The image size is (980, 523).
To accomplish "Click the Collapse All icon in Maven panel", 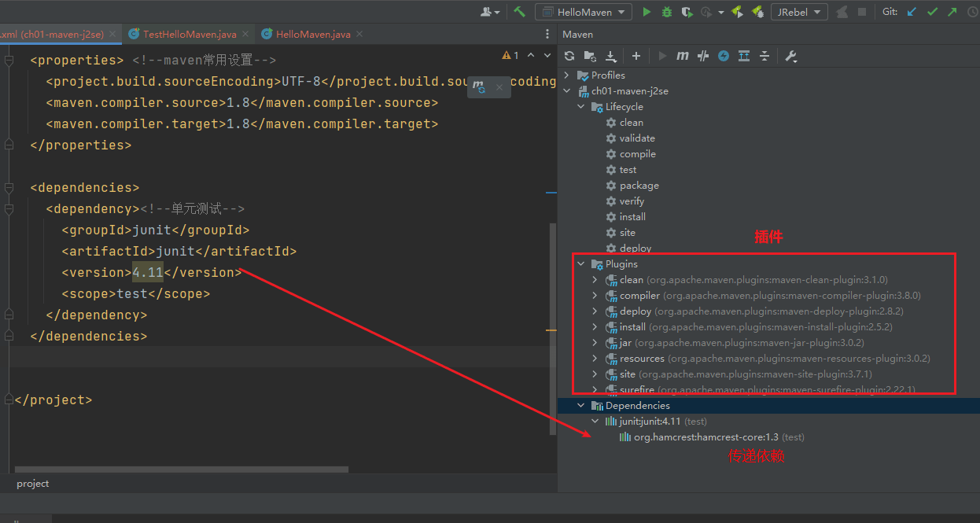I will 764,56.
